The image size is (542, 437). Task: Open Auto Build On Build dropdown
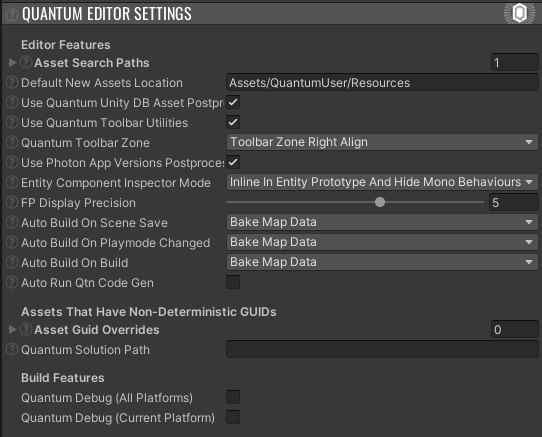tap(382, 262)
